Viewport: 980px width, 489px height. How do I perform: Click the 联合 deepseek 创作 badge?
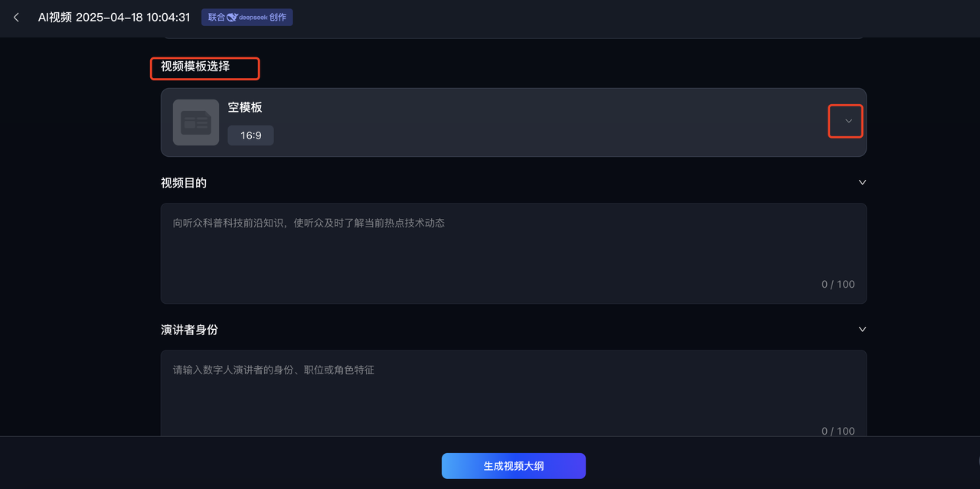click(x=247, y=17)
